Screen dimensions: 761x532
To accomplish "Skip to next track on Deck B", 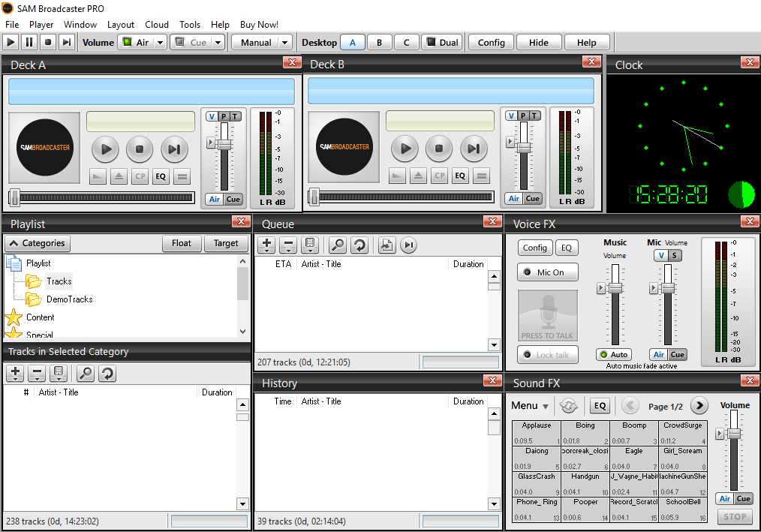I will pyautogui.click(x=474, y=149).
